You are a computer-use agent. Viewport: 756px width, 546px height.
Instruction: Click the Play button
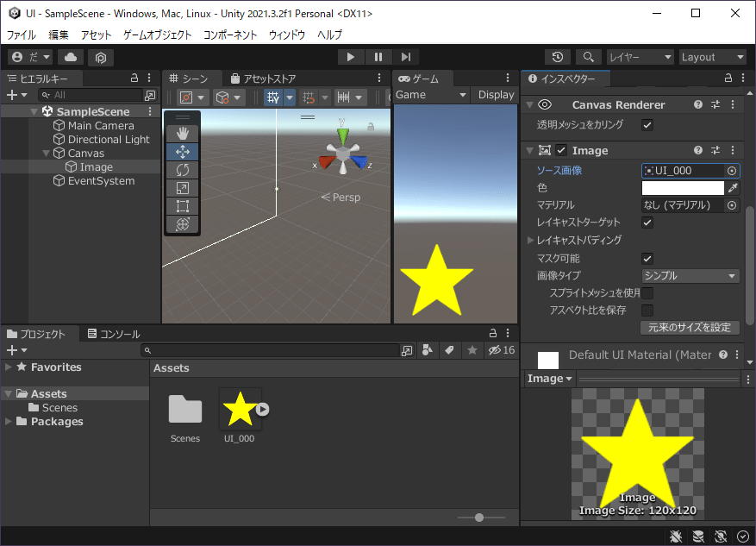coord(351,57)
